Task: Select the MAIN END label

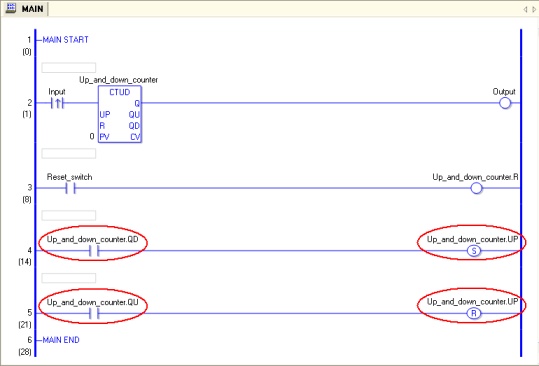Action: pyautogui.click(x=61, y=340)
